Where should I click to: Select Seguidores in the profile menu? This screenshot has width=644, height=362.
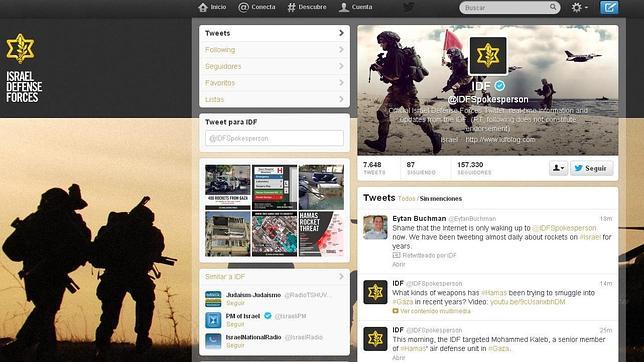274,66
